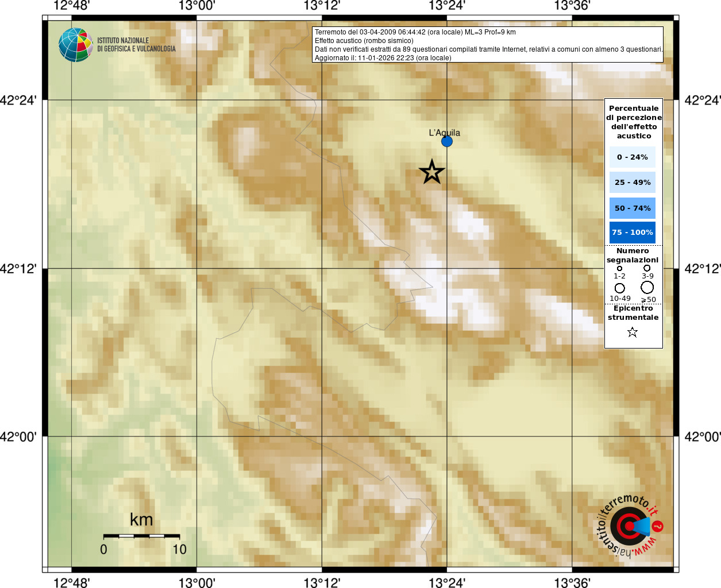Screen dimensions: 721x588
Task: Select the L'Aquila blue circle marker
Action: (x=447, y=141)
